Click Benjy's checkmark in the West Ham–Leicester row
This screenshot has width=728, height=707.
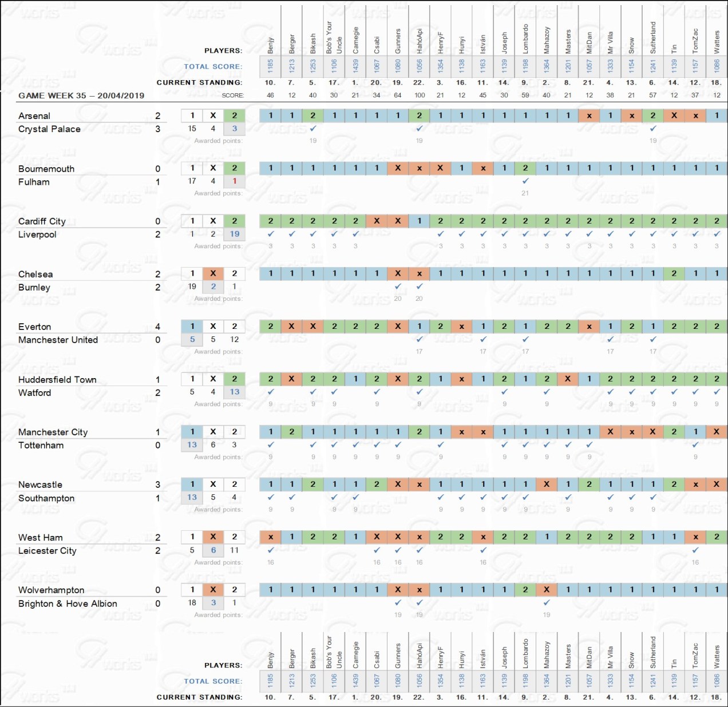[x=271, y=550]
